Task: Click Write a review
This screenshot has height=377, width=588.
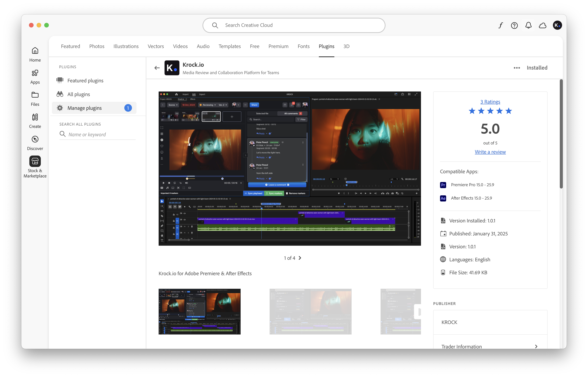Action: [x=490, y=152]
